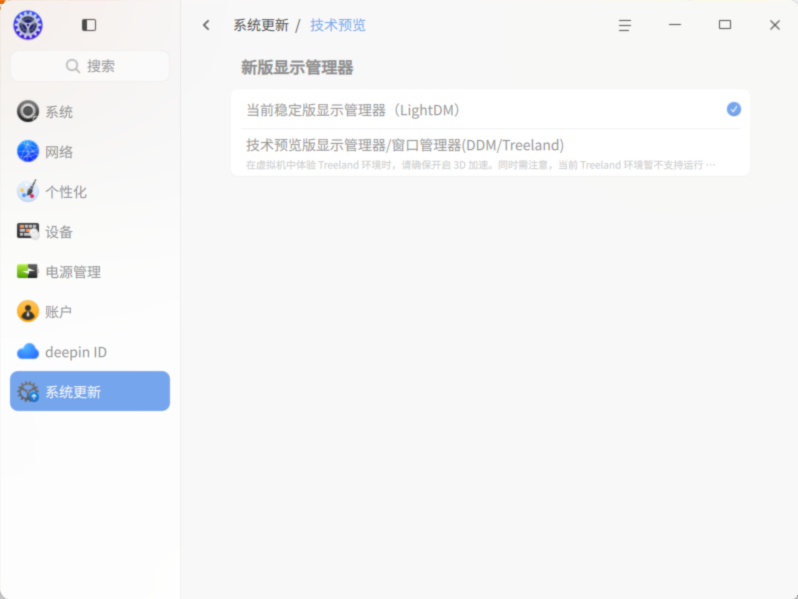The height and width of the screenshot is (599, 798).
Task: Click the 技术预览 breadcrumb
Action: (x=338, y=25)
